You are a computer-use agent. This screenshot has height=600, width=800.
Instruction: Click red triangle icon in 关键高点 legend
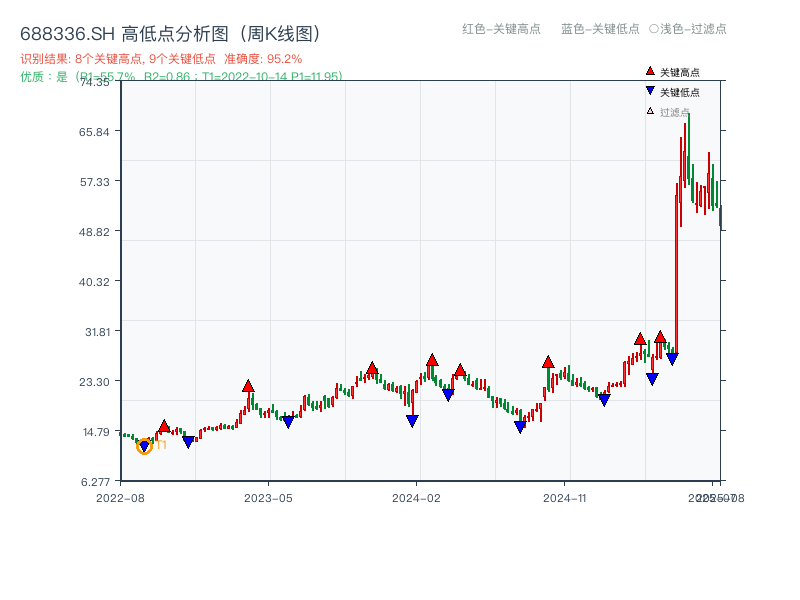(650, 71)
